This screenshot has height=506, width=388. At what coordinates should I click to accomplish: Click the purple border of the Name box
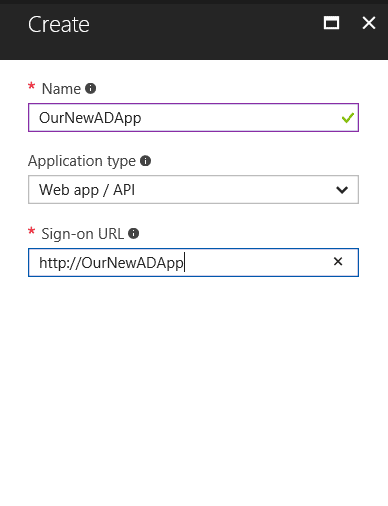pos(193,104)
